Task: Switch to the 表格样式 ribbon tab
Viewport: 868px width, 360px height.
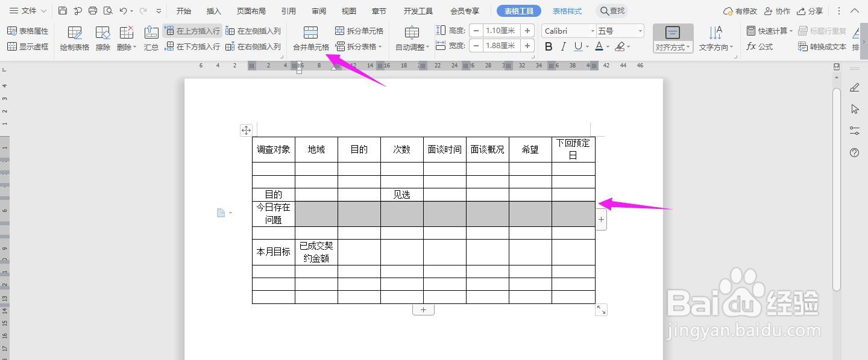Action: (566, 10)
